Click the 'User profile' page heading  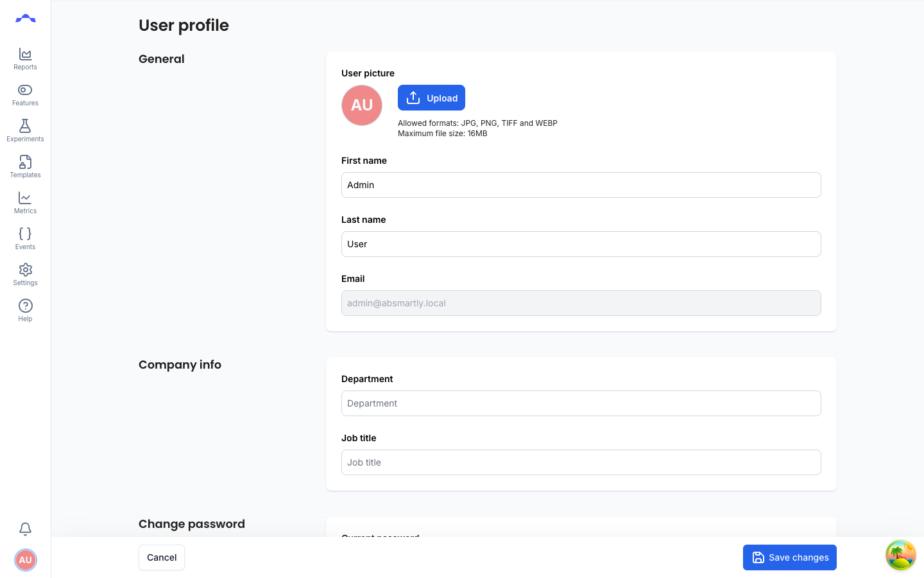click(x=184, y=25)
